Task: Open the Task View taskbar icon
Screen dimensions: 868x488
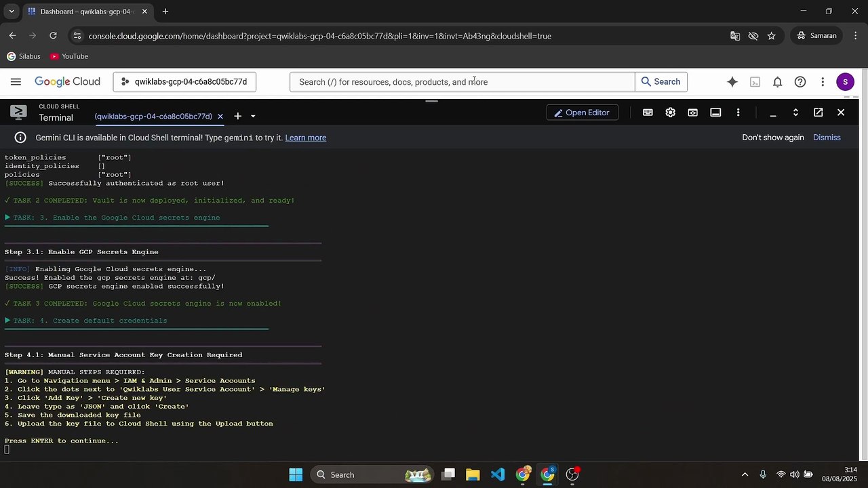Action: pos(448,474)
